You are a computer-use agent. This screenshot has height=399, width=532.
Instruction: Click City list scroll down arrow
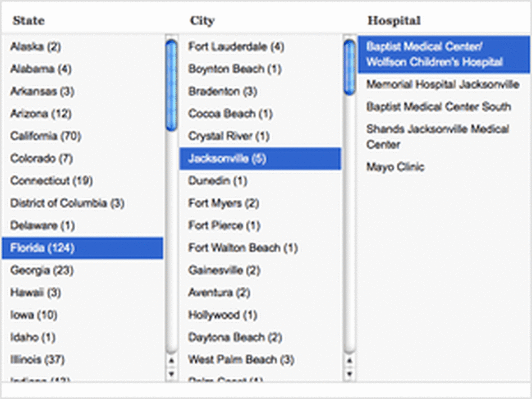[x=349, y=374]
